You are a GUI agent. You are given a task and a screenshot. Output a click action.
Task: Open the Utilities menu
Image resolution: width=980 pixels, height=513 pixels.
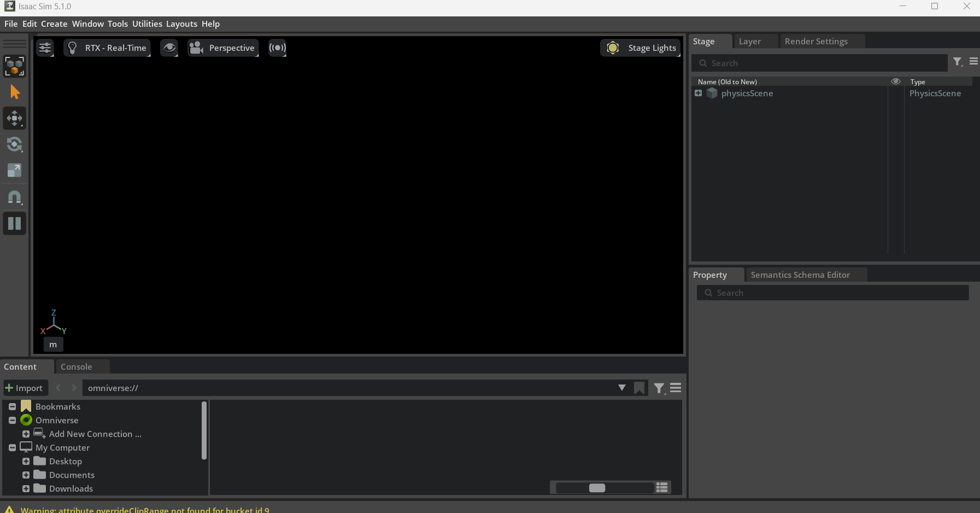click(147, 24)
